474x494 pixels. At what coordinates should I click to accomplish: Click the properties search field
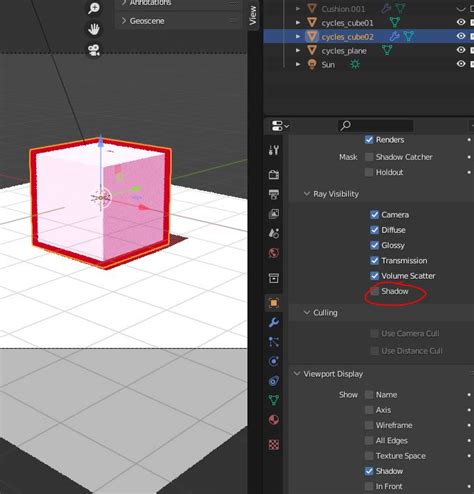click(376, 126)
